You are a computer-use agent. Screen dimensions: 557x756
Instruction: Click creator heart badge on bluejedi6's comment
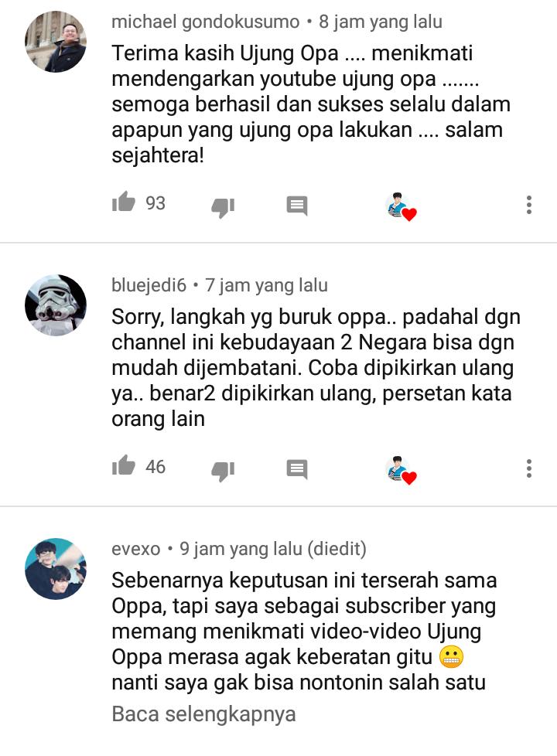tap(402, 470)
